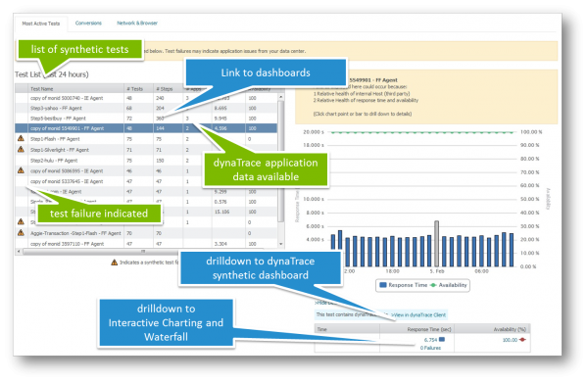Viewport: 588px width, 382px height.
Task: Click test list scrollbar down arrow
Action: coord(281,244)
